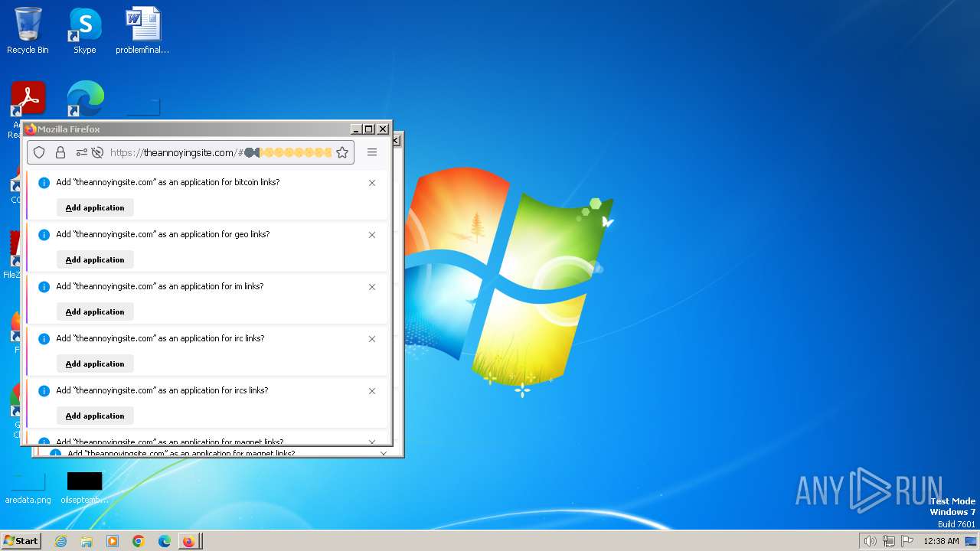Close the front Firefox window

(x=383, y=129)
